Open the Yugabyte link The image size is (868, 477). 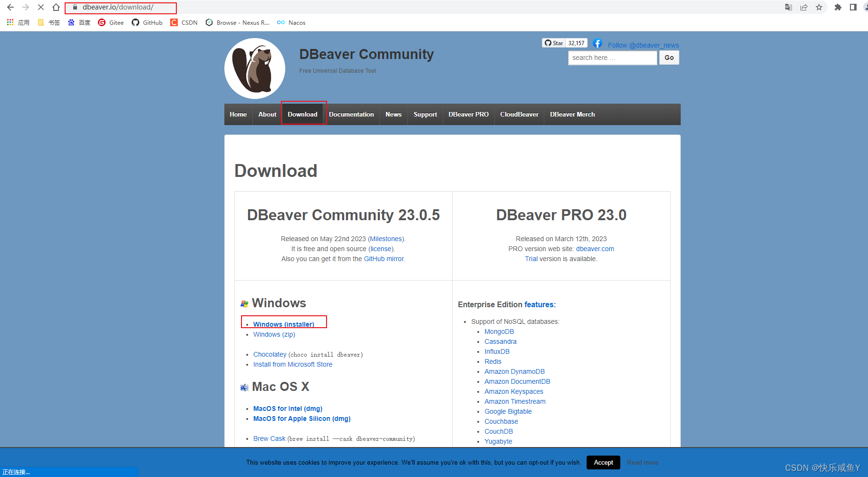tap(498, 441)
